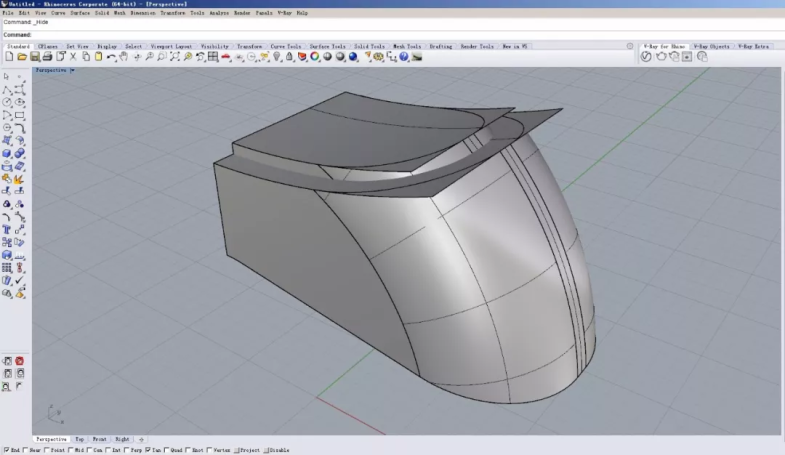Open the Surface menu
This screenshot has width=785, height=455.
(x=80, y=13)
